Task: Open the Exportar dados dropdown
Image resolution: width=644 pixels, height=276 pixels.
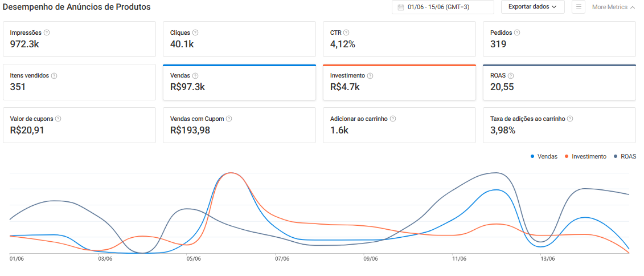Action: (533, 7)
